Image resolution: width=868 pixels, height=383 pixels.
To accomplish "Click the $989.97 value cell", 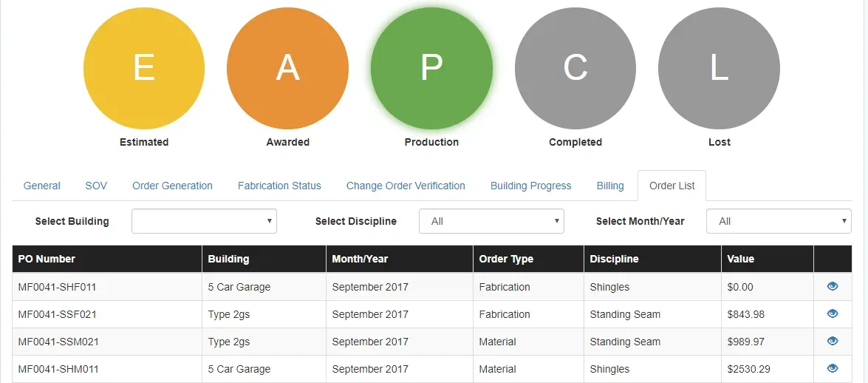I will [x=768, y=342].
